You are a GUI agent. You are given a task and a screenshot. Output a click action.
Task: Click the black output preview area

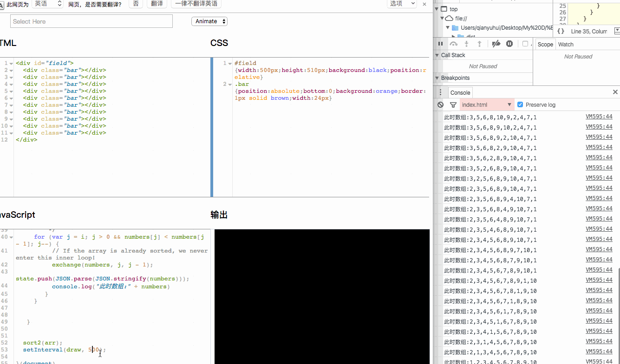tap(322, 297)
